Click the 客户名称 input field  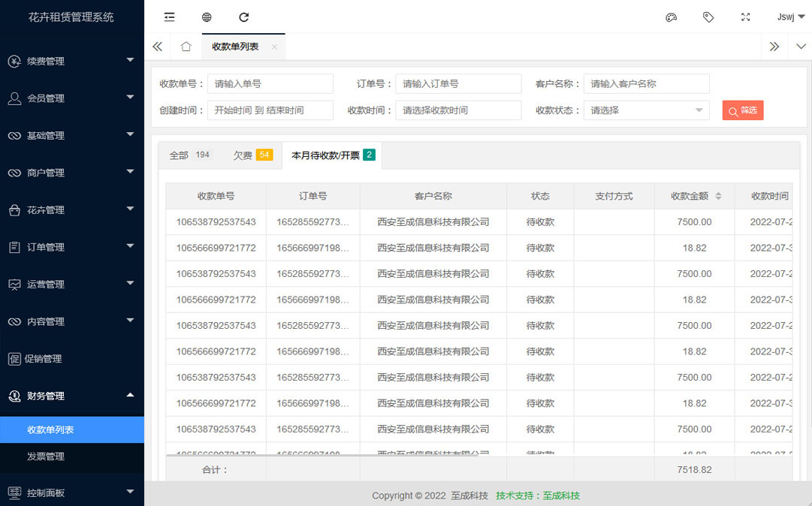click(646, 84)
